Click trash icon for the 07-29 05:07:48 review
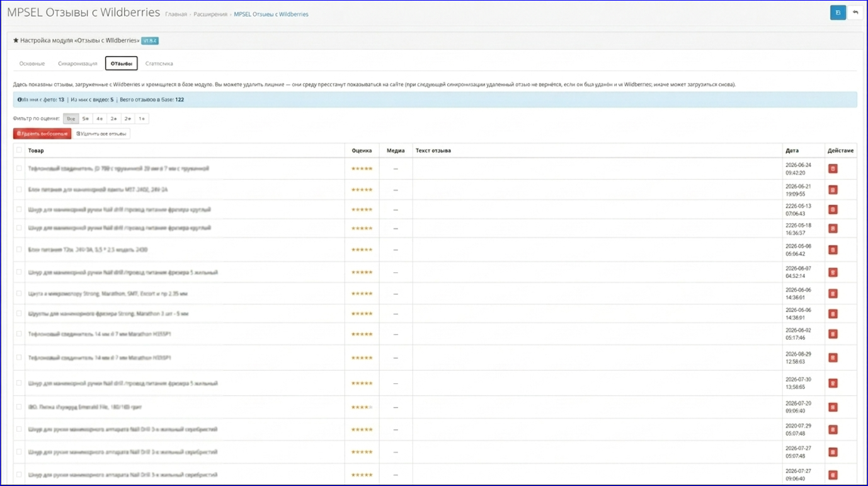This screenshot has height=486, width=868. click(833, 430)
